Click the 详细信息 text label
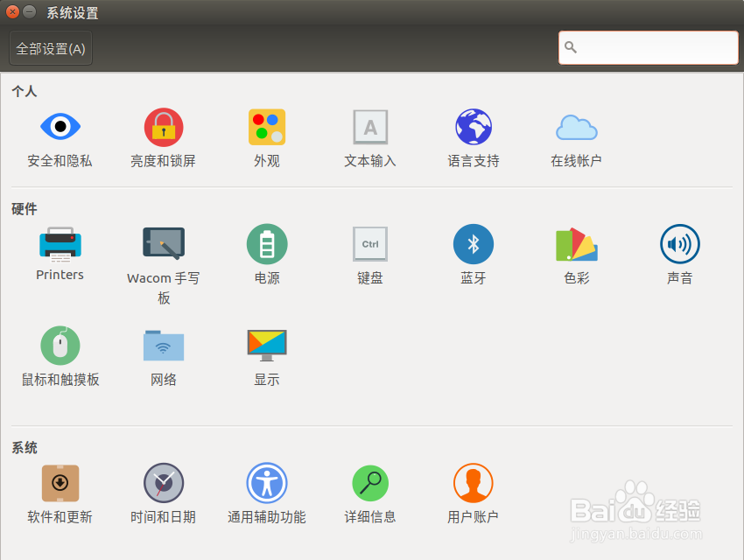The height and width of the screenshot is (560, 744). click(x=370, y=517)
